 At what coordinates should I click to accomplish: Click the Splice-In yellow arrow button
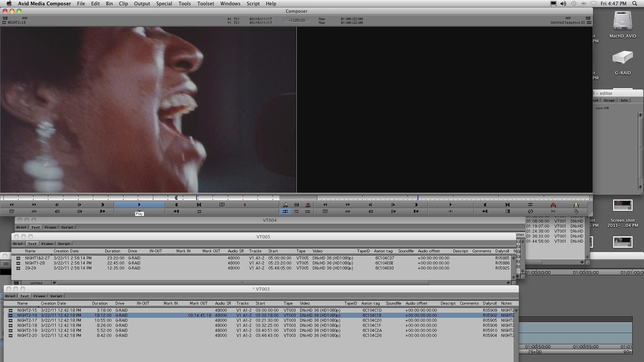pos(285,205)
